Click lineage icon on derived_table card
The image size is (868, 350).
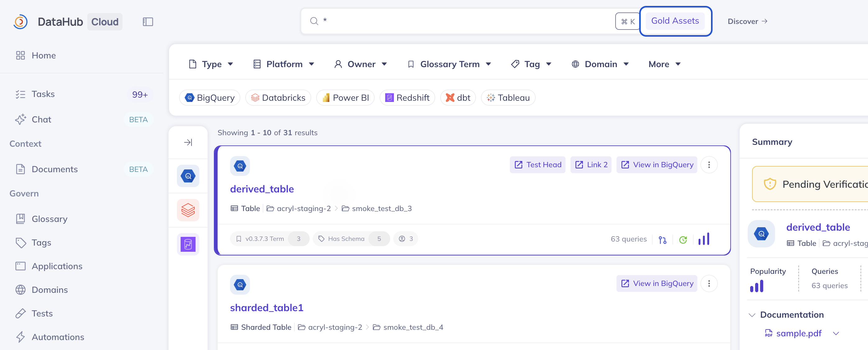coord(662,240)
